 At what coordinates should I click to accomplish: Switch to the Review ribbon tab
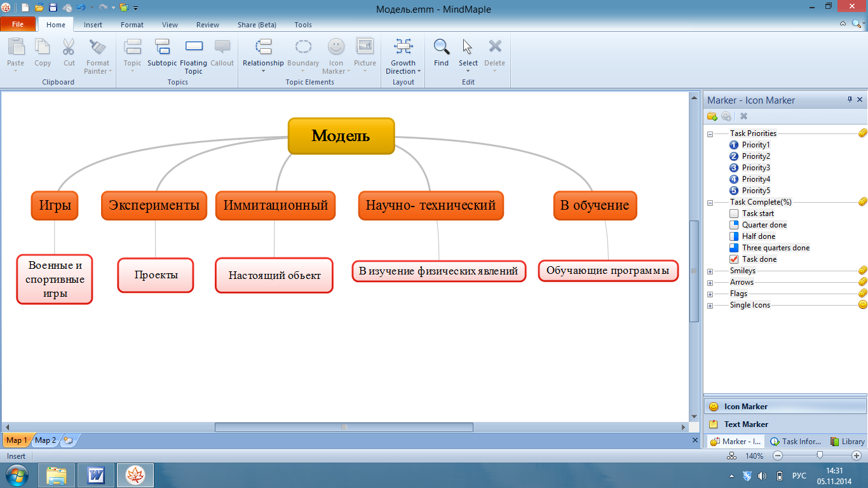point(208,25)
